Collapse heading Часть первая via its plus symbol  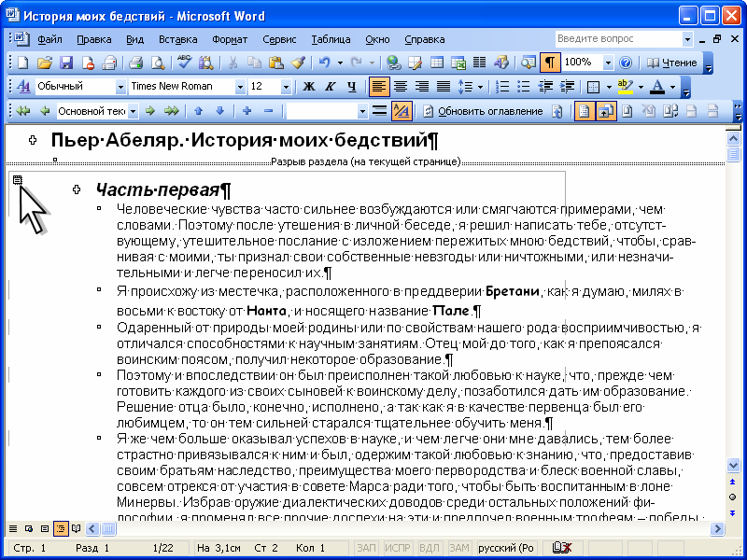coord(77,190)
